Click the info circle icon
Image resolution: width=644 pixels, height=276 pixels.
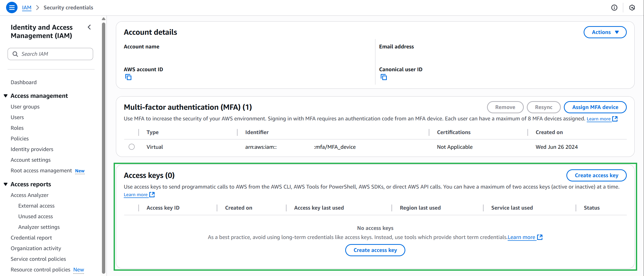click(x=614, y=8)
